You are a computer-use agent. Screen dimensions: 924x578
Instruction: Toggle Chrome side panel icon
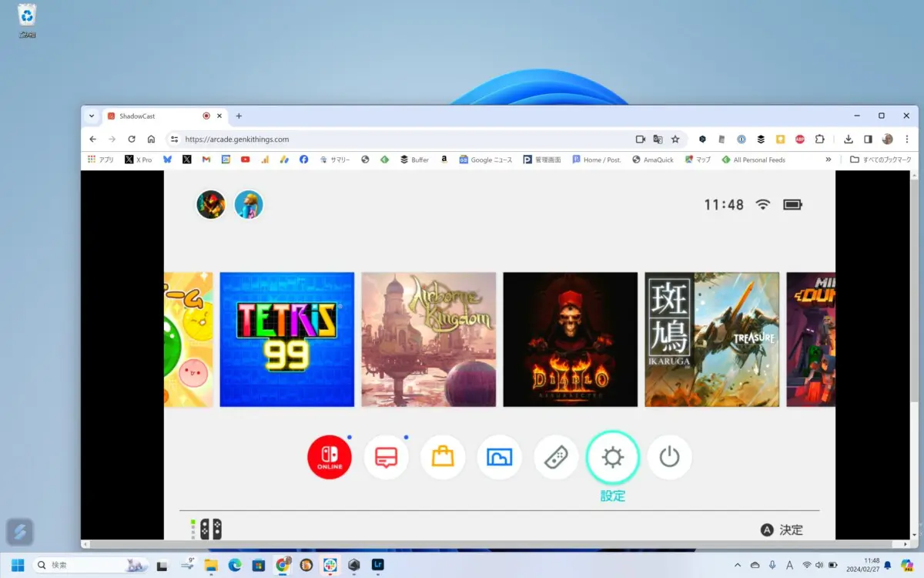pyautogui.click(x=868, y=139)
